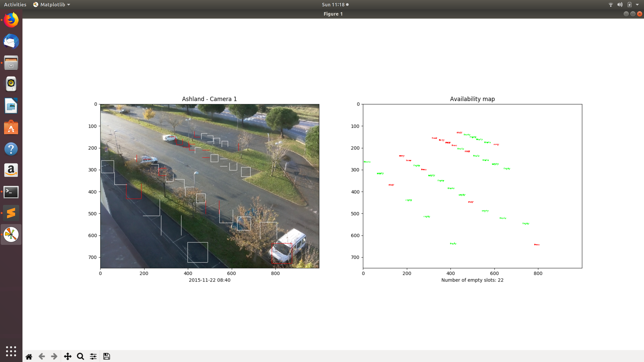644x362 pixels.
Task: Show Applications grid button
Action: (11, 351)
